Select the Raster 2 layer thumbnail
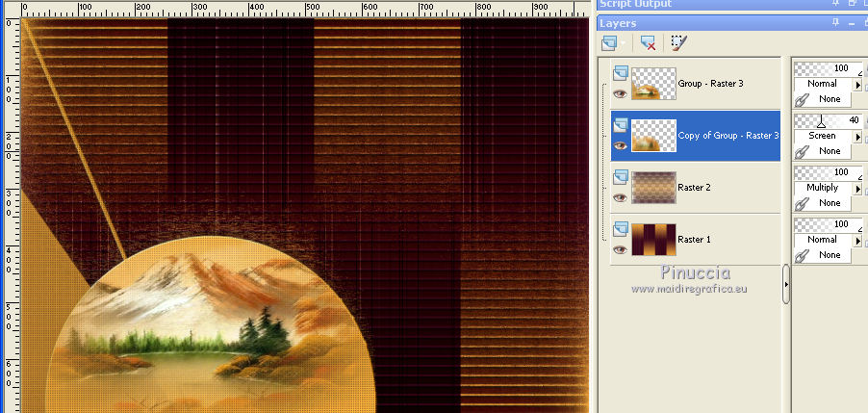 click(653, 188)
